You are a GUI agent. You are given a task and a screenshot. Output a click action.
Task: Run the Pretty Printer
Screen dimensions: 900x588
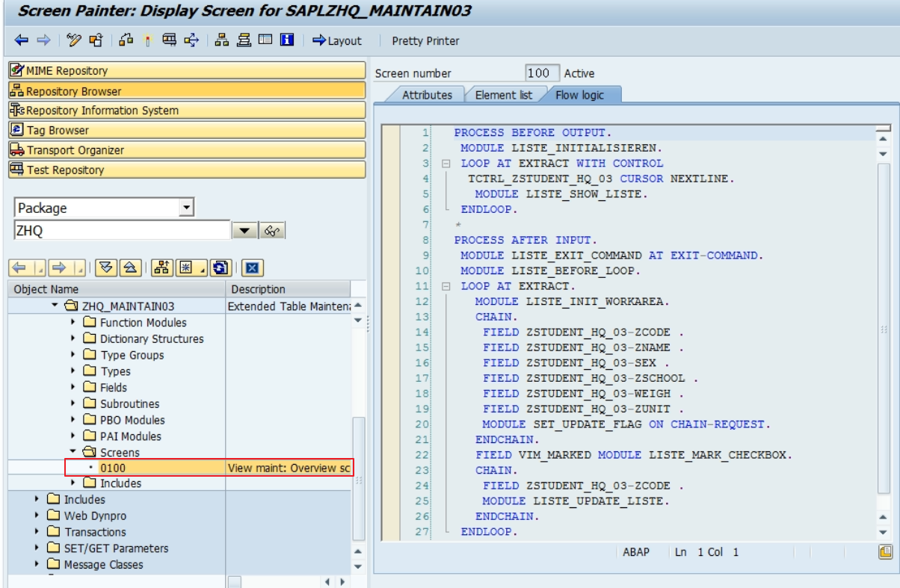pos(425,41)
